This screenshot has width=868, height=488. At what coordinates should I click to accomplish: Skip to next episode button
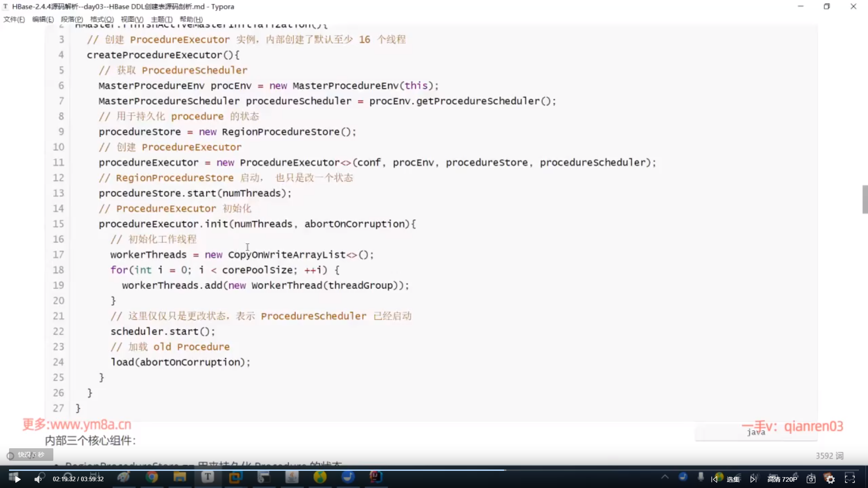(x=753, y=479)
